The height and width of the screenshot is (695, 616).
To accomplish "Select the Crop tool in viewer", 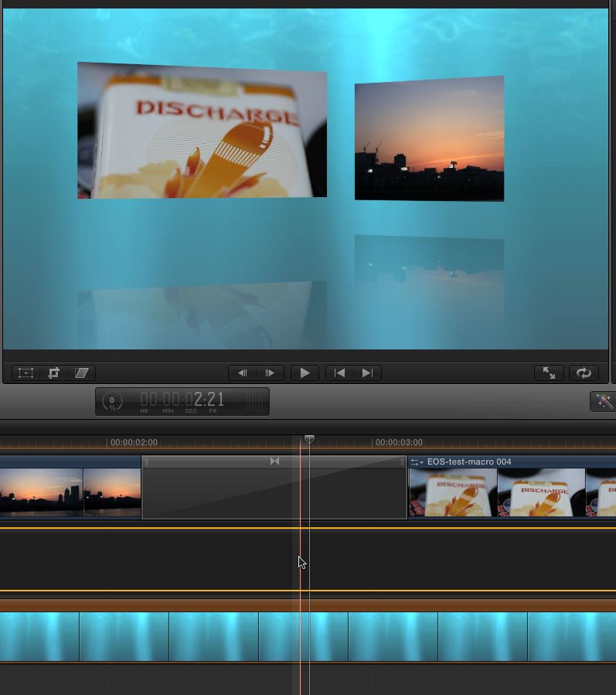I will tap(53, 373).
